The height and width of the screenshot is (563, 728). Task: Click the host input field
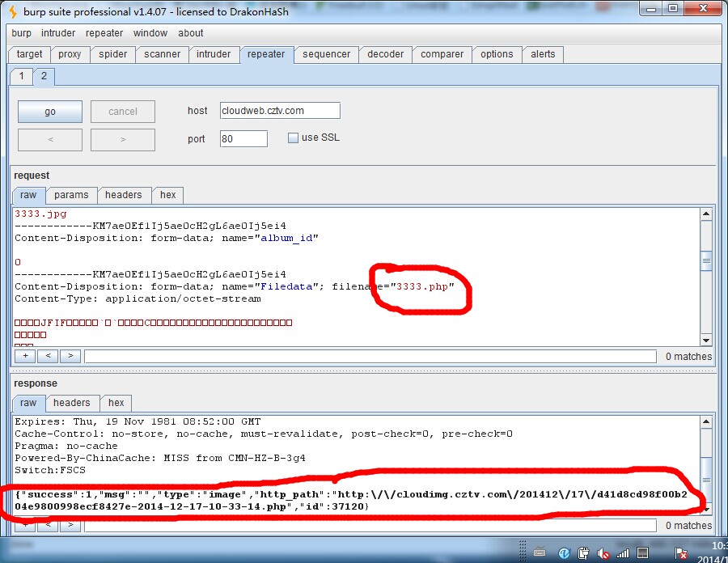[280, 111]
